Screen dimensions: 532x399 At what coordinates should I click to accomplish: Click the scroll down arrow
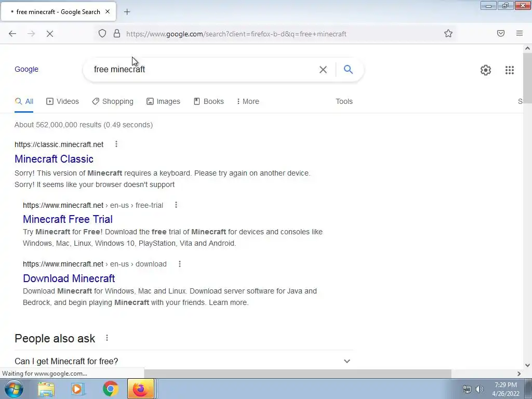(527, 365)
